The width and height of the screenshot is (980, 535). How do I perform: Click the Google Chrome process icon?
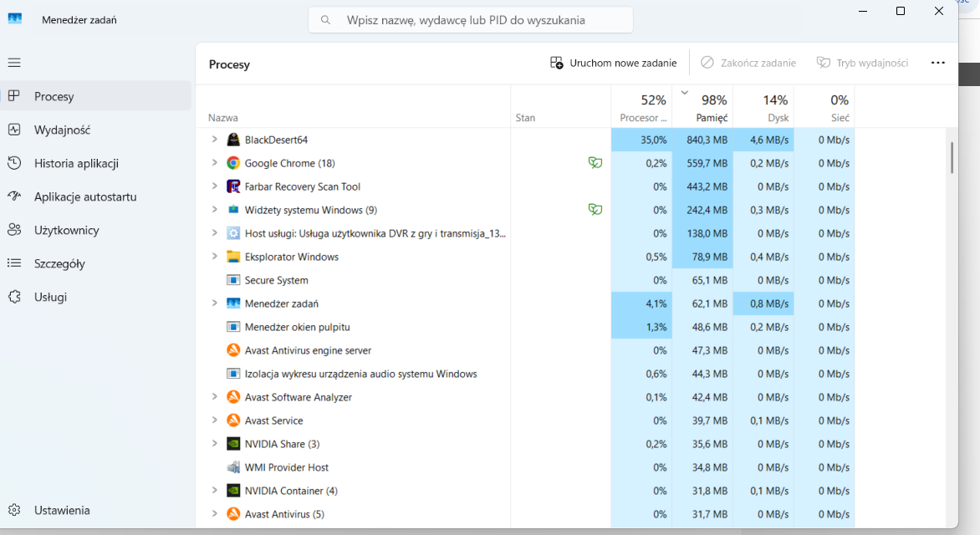(x=233, y=163)
